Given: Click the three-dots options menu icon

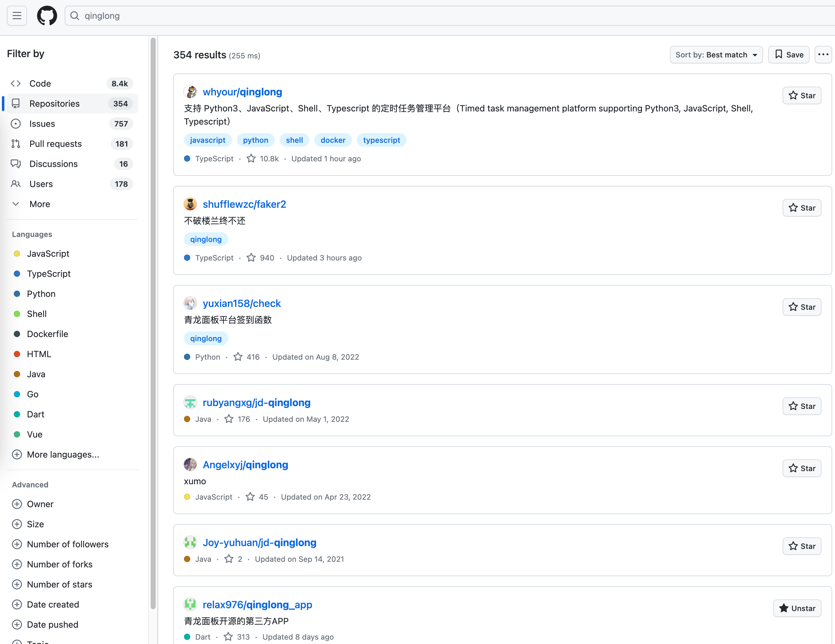Looking at the screenshot, I should click(823, 55).
